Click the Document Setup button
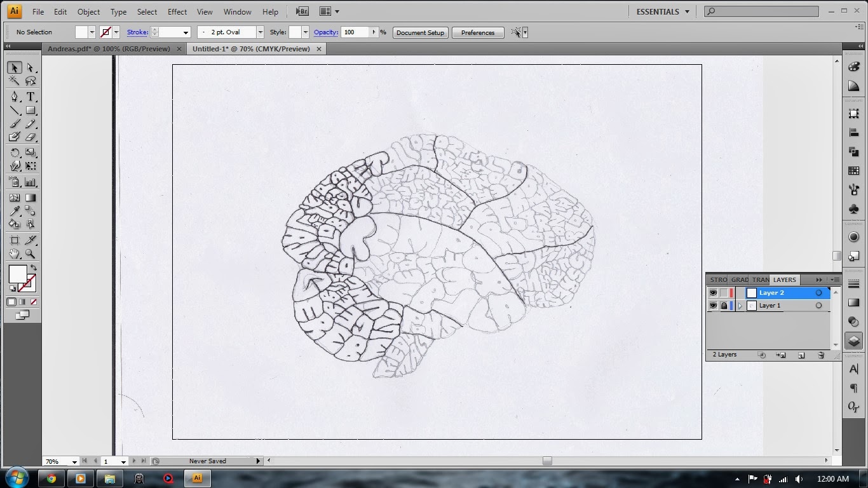The width and height of the screenshot is (868, 488). click(421, 32)
